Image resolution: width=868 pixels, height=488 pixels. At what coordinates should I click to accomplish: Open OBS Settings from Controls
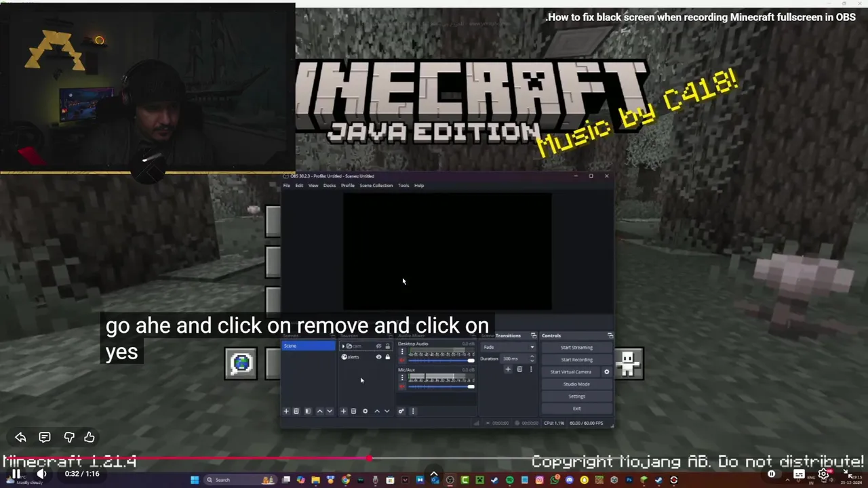[576, 396]
